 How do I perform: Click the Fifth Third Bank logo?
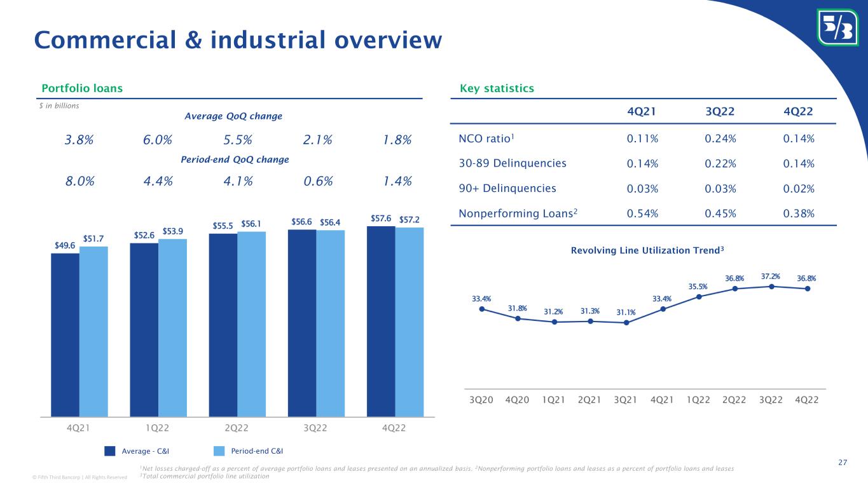point(837,26)
